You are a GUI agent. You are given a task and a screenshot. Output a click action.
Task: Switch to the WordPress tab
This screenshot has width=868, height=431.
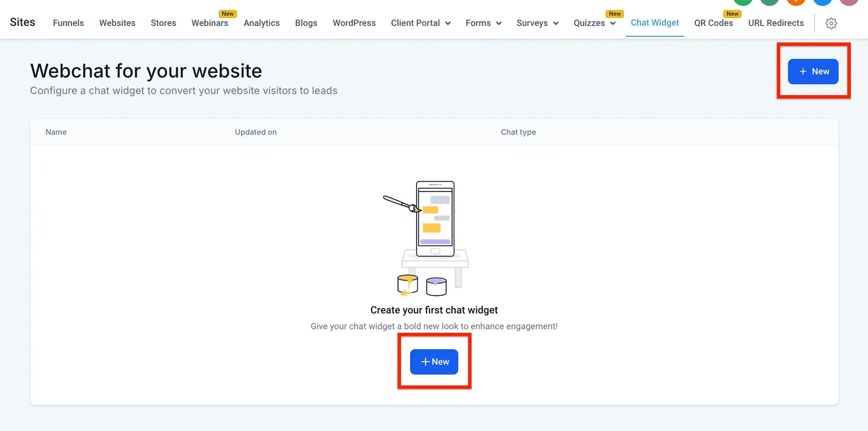pyautogui.click(x=354, y=23)
